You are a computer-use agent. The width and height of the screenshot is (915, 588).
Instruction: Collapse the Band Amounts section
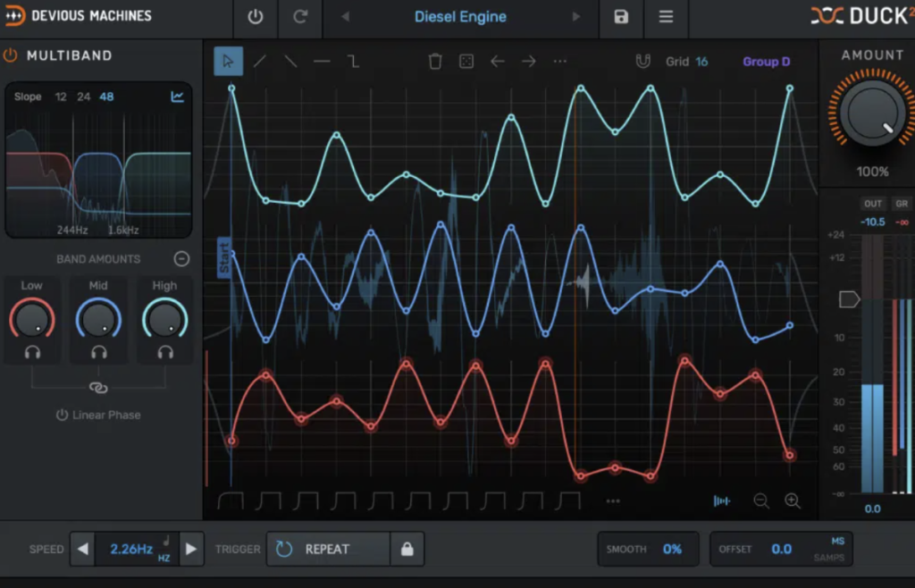tap(181, 259)
